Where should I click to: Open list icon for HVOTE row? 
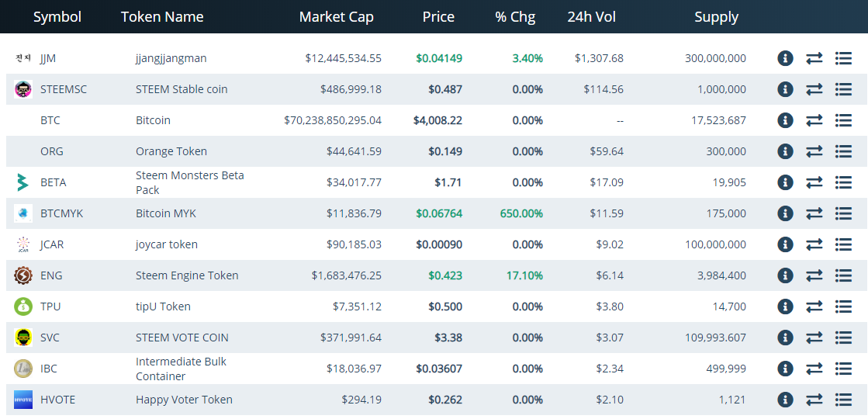(843, 399)
